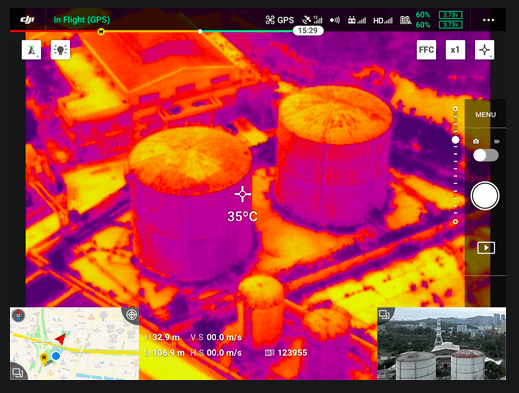Open the playback gallery icon

[486, 248]
